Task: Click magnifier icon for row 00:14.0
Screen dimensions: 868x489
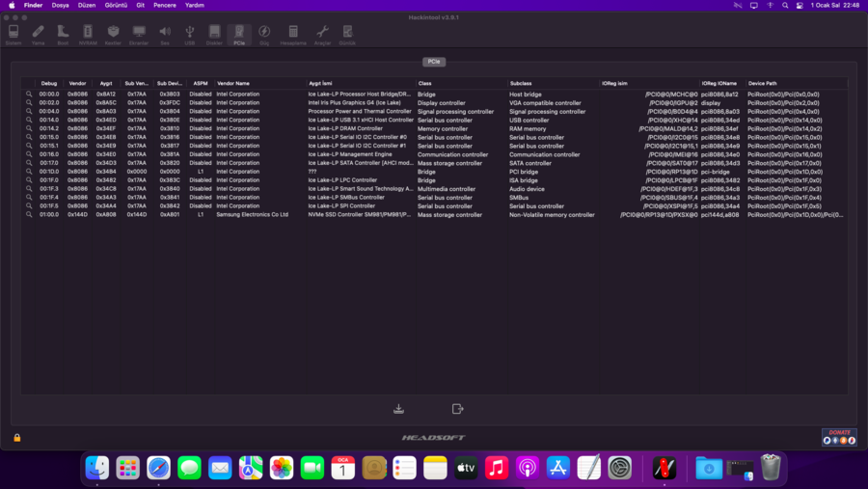Action: coord(29,120)
